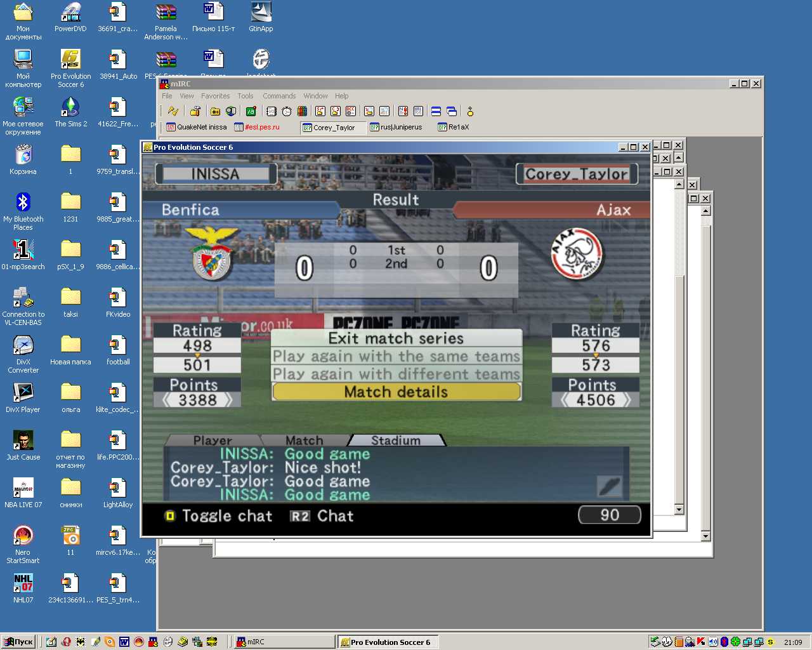The image size is (812, 650).
Task: Open the mIRC View menu
Action: click(x=187, y=96)
